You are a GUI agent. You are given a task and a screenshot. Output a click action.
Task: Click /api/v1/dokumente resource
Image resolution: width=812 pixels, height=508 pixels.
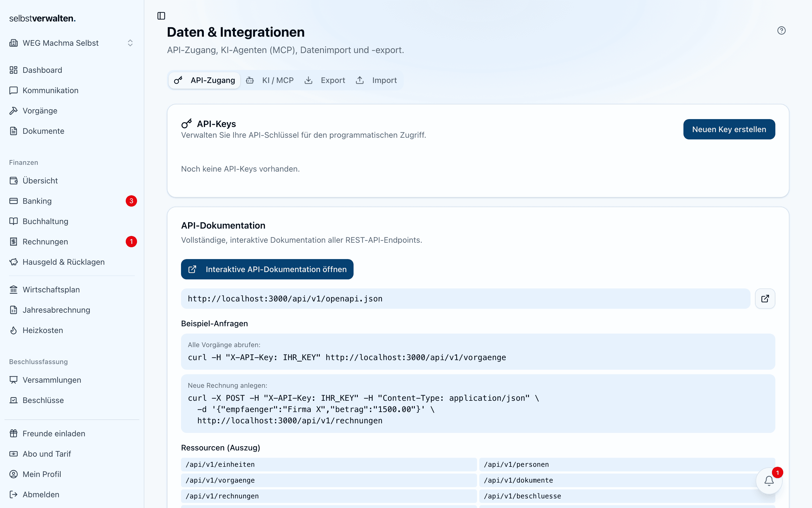tap(627, 480)
